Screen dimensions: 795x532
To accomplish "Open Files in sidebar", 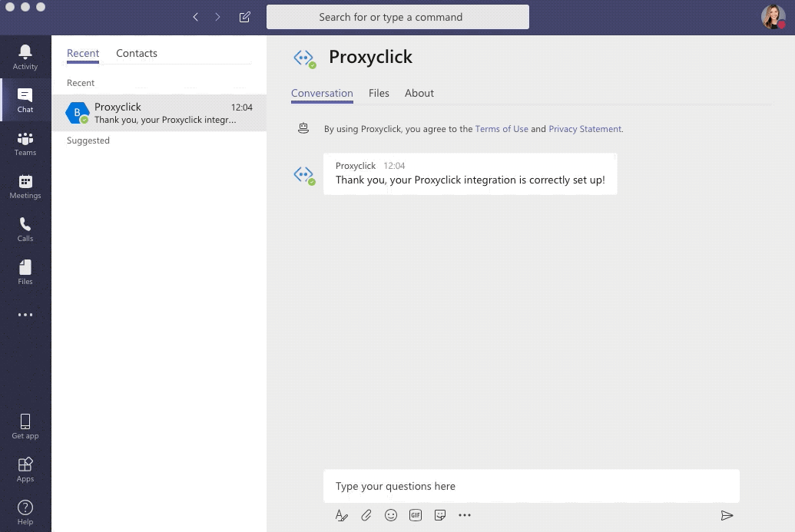I will pyautogui.click(x=25, y=272).
